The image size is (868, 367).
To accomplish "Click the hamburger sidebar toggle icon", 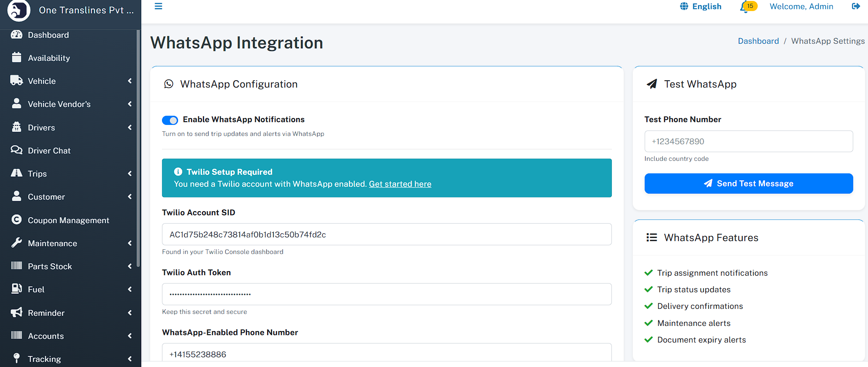I will coord(158,6).
